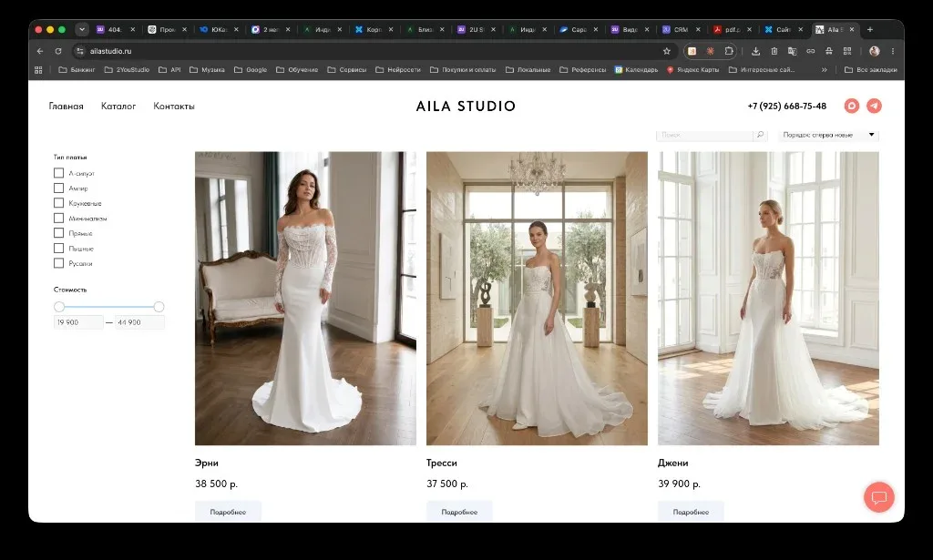Open the Музыка bookmark folder
Screen dimensions: 933x560
point(207,69)
